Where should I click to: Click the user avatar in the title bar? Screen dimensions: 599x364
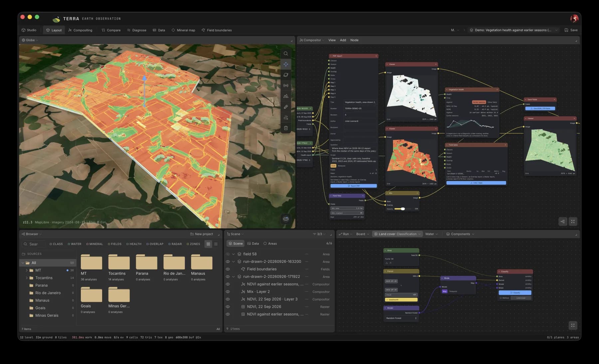coord(574,19)
